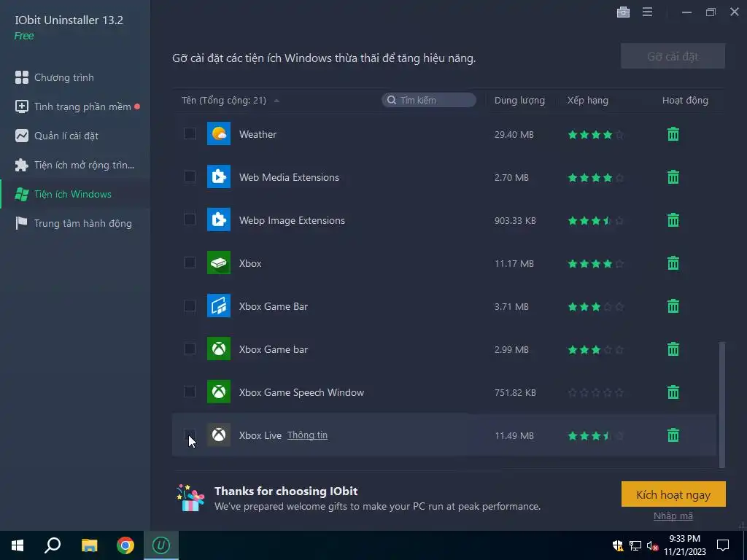Click the muted volume tray icon
The image size is (747, 560).
pyautogui.click(x=652, y=545)
